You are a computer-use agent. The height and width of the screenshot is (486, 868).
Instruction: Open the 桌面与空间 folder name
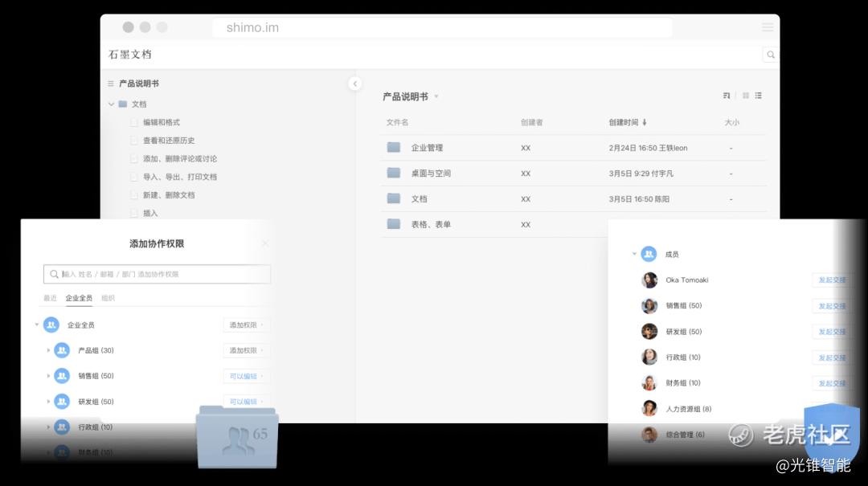[x=431, y=174]
